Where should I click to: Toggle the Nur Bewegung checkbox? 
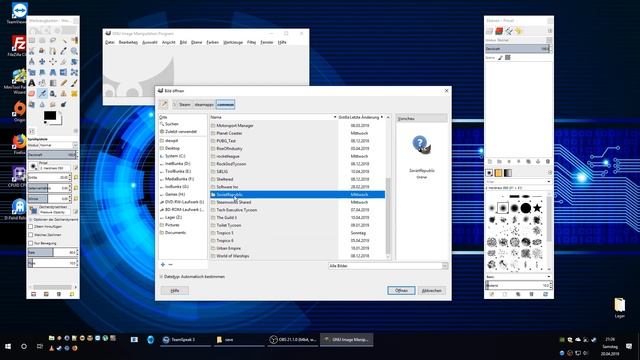31,243
